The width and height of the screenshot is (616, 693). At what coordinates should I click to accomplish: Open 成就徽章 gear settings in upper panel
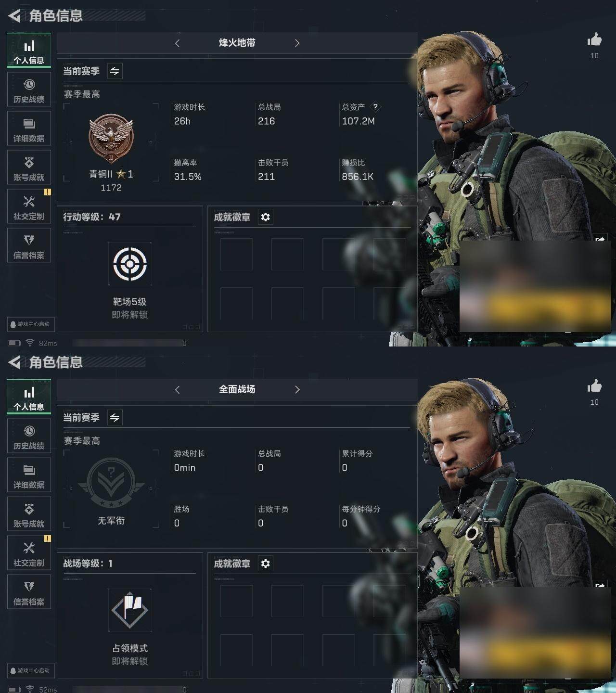coord(265,217)
